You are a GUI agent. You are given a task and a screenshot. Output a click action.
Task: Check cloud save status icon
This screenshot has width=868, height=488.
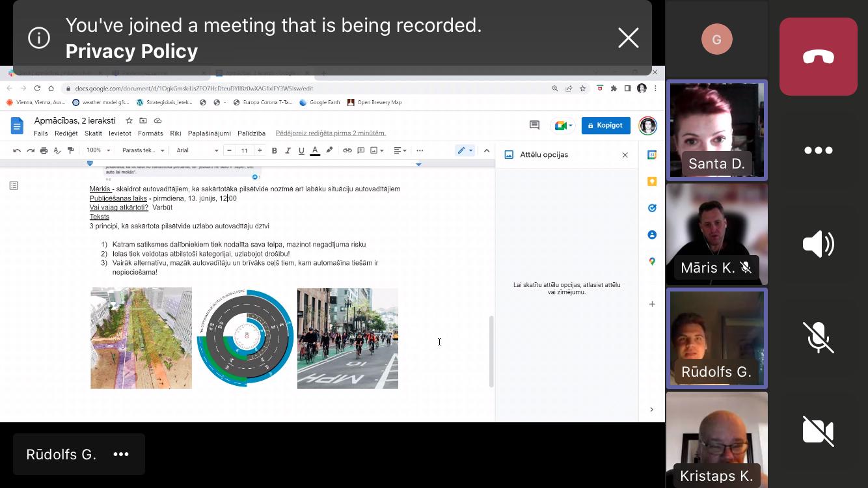(157, 121)
